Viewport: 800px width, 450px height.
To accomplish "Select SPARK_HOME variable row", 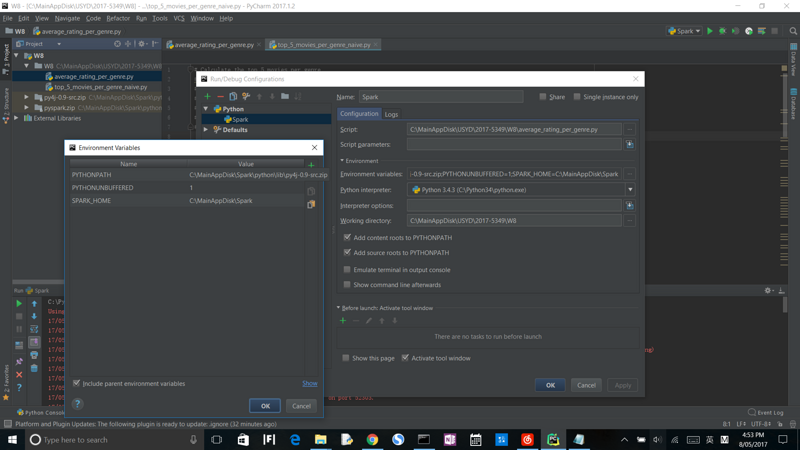I will click(x=187, y=201).
